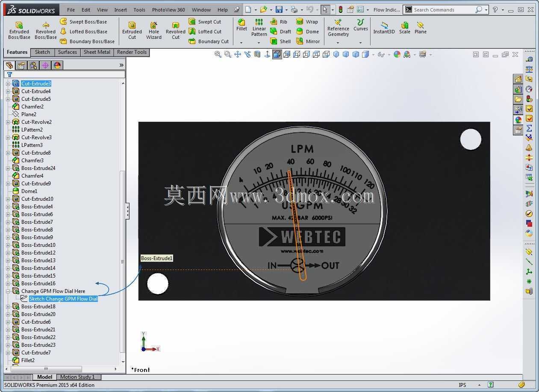
Task: Switch to the Render Tools tab
Action: click(132, 52)
